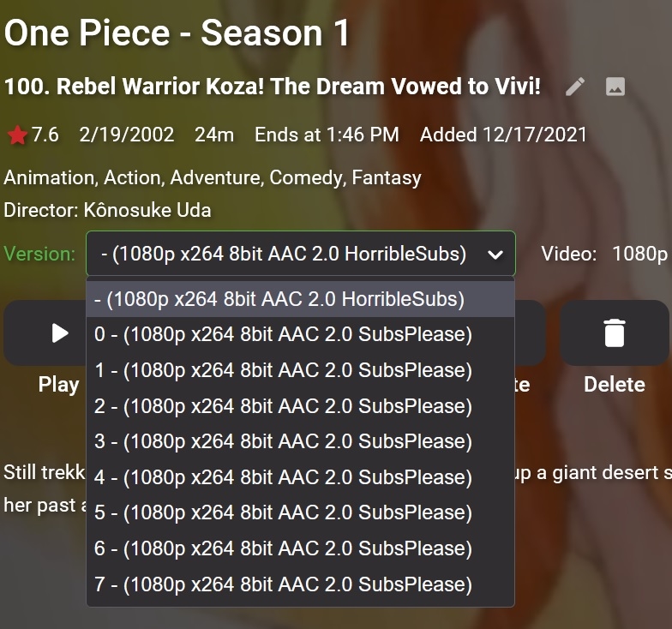Click the red star rating icon

point(17,135)
